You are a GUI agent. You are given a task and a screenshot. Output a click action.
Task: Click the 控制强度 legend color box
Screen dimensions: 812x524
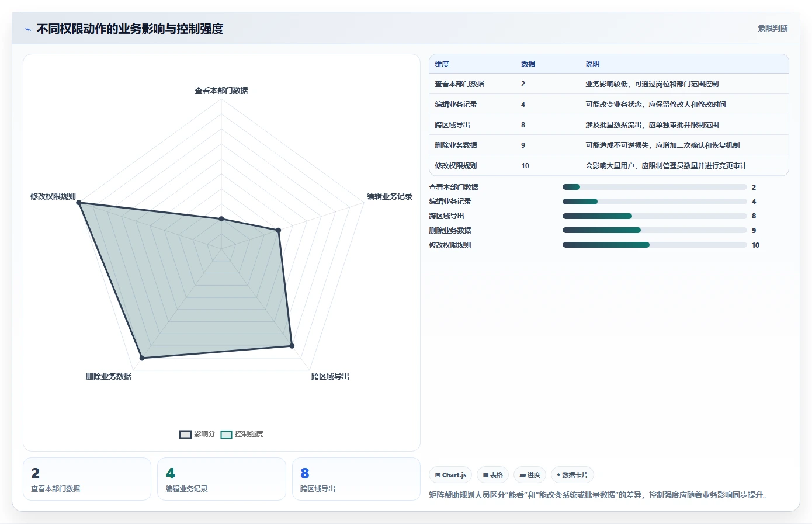[226, 434]
